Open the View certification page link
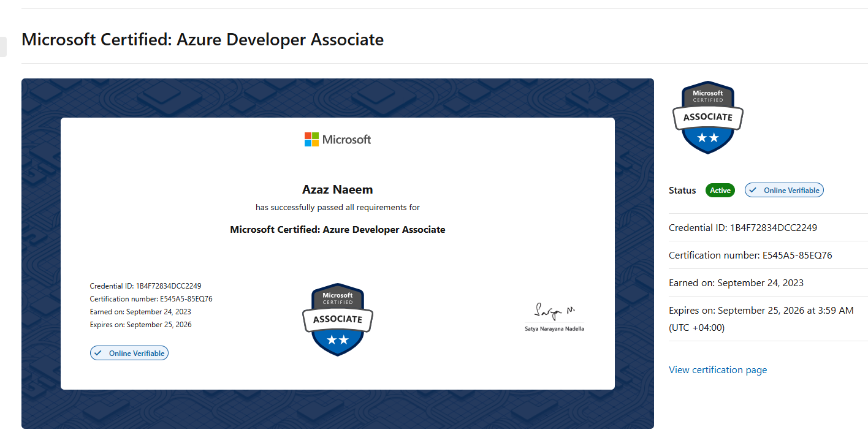The image size is (868, 435). pos(718,369)
